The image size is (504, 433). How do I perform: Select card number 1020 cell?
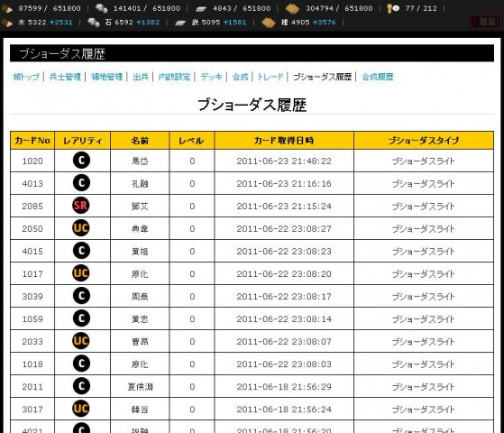(32, 161)
